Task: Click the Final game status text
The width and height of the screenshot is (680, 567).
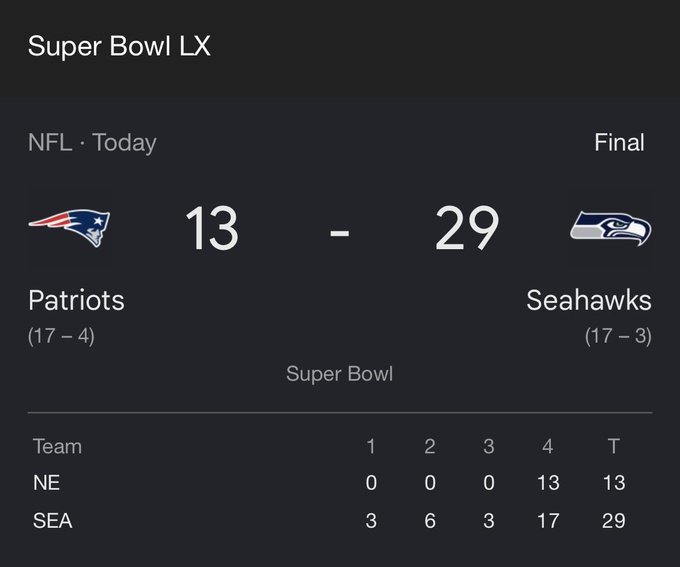Action: coord(619,142)
